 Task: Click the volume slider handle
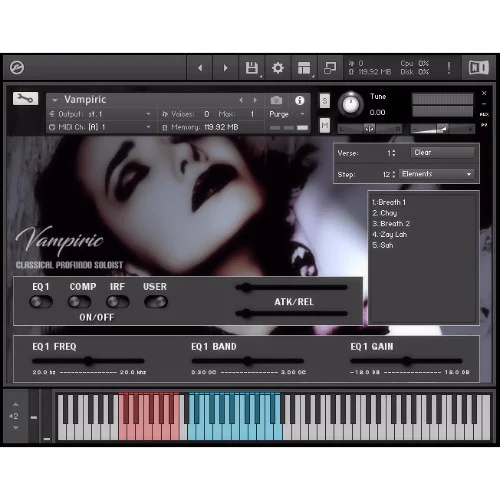443,129
